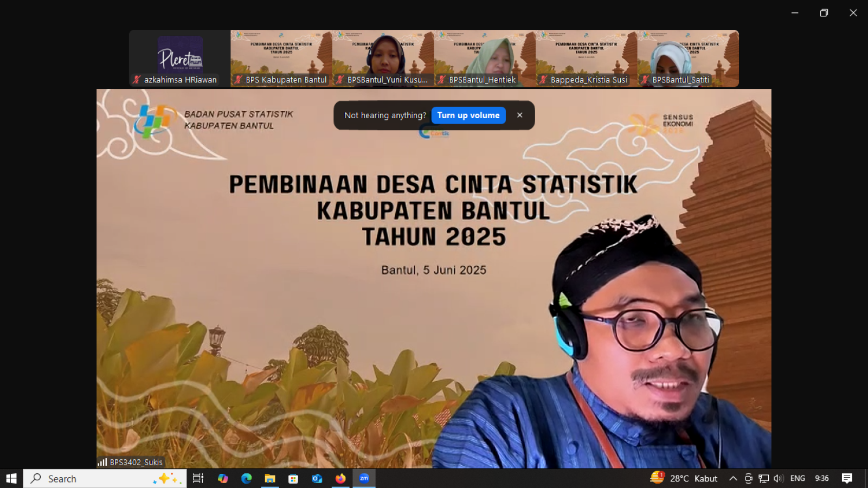Image resolution: width=868 pixels, height=488 pixels.
Task: Open Outlook from the taskbar
Action: [317, 478]
